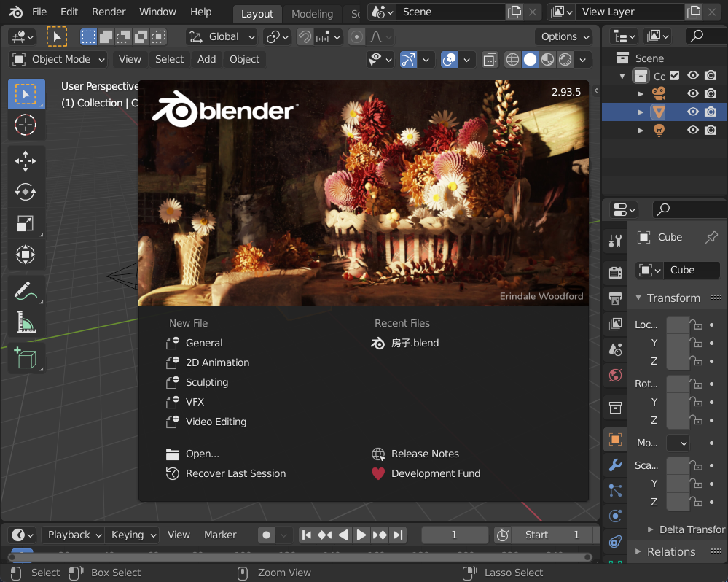Open Modifier properties wrench tab
Screen dimensions: 728x582
[616, 465]
